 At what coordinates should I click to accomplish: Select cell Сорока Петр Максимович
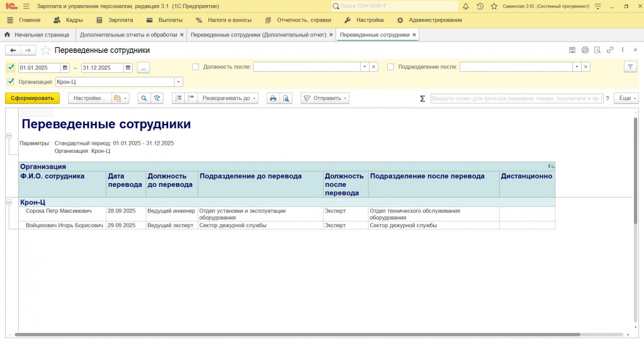tap(62, 214)
